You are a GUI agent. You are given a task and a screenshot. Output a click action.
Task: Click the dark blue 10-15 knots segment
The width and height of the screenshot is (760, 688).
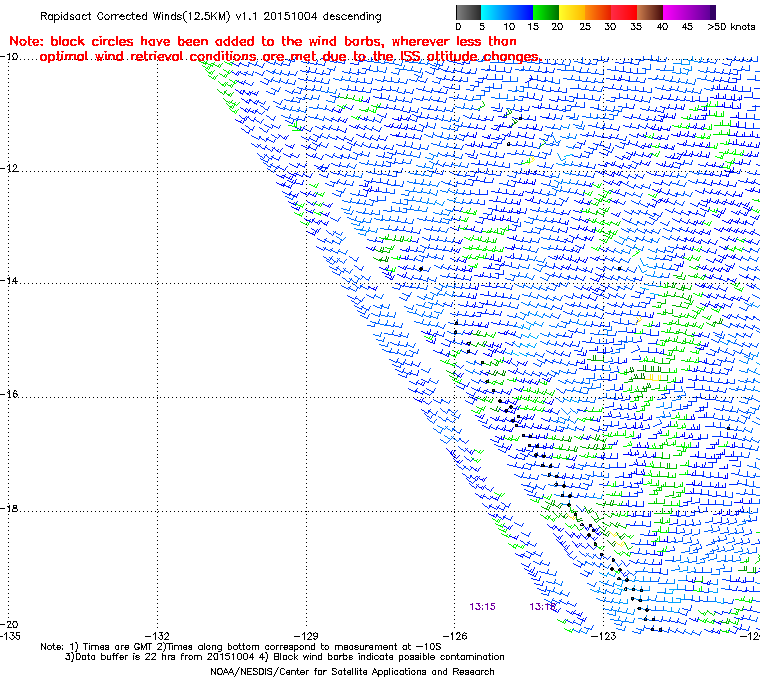point(520,12)
